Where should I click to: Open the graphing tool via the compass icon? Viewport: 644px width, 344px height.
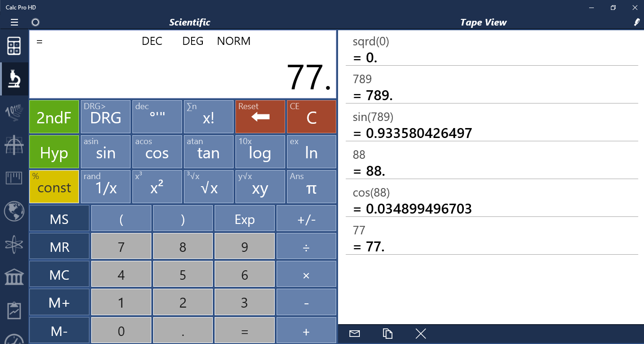click(14, 146)
